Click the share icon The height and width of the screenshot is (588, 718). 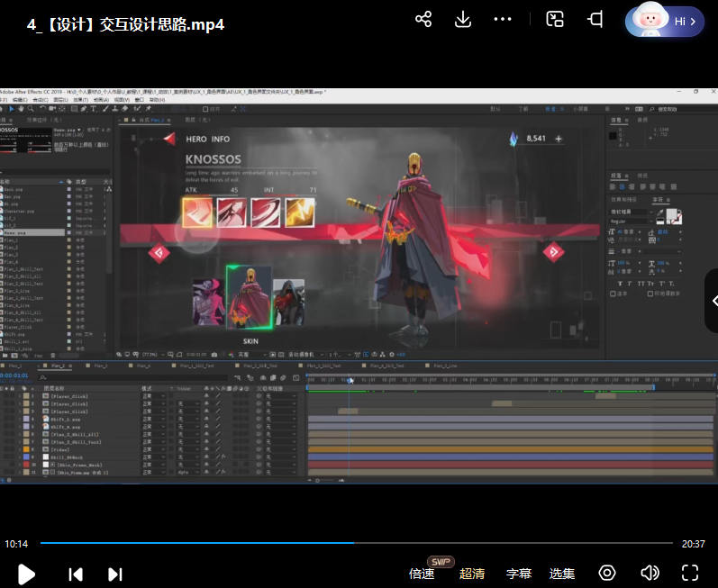(x=423, y=20)
